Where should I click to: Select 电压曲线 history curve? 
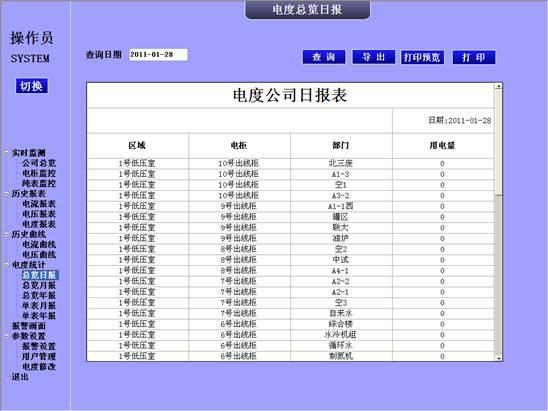pos(39,255)
